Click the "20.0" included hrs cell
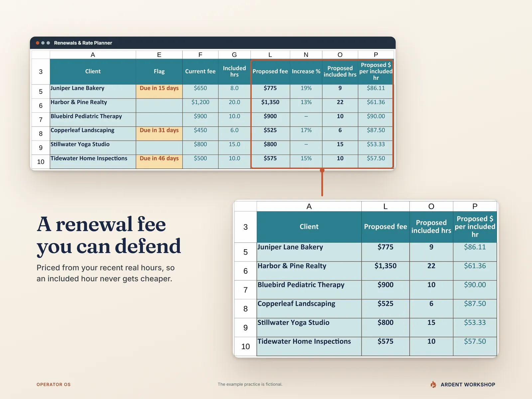Viewport: 532px width, 399px height. (x=234, y=105)
